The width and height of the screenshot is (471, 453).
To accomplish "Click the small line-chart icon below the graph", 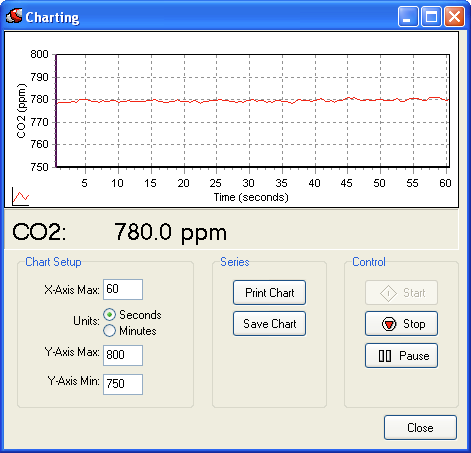I will coord(20,196).
